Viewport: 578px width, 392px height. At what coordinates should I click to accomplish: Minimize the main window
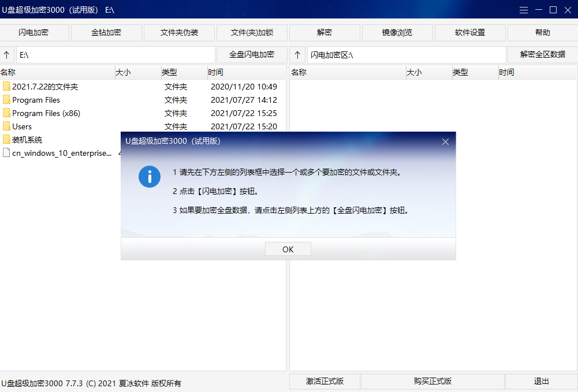539,10
